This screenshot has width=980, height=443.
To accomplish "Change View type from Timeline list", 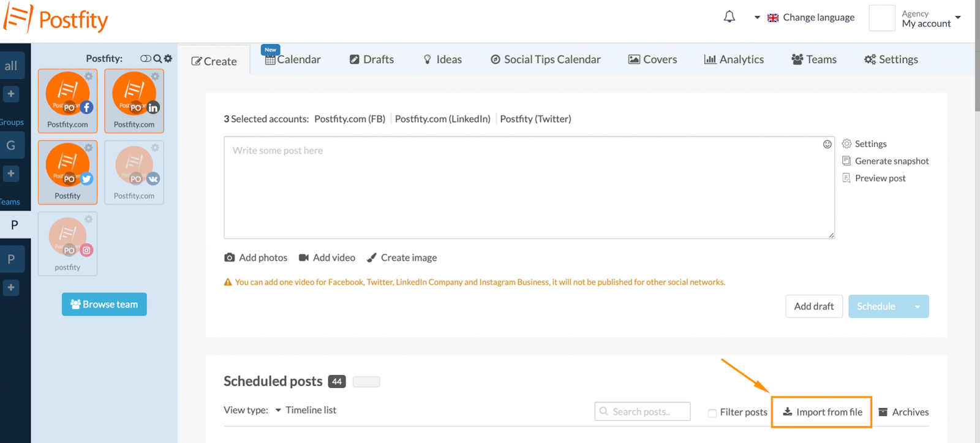I will click(x=306, y=410).
